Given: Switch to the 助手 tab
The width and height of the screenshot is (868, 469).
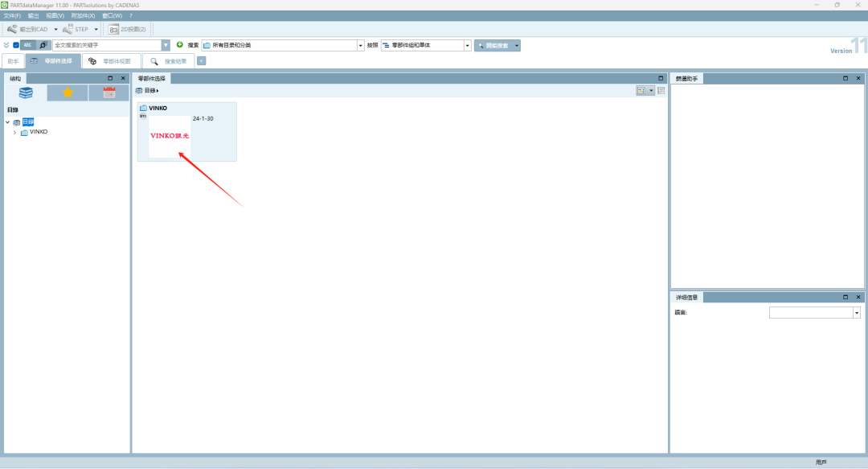Looking at the screenshot, I should point(14,61).
